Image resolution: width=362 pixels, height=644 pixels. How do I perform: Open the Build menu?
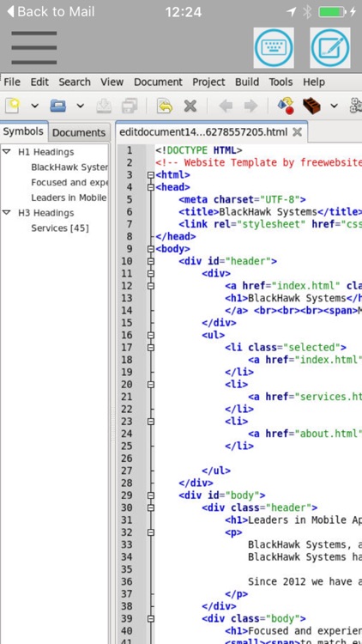pyautogui.click(x=247, y=82)
